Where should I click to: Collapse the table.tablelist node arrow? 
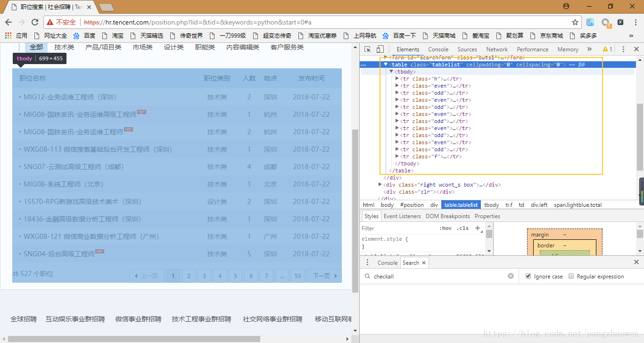(386, 65)
